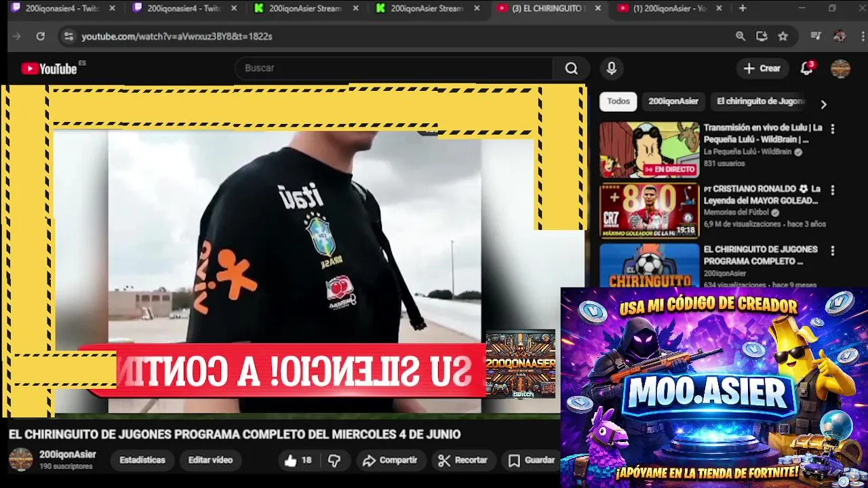Close the first 200iqonasier4 Twitch tab
868x488 pixels.
pyautogui.click(x=113, y=9)
